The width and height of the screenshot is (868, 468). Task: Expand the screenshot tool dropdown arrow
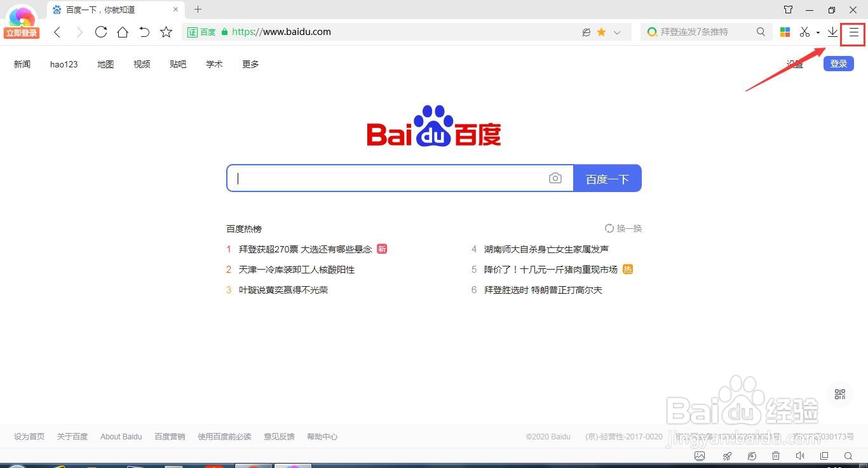(818, 32)
